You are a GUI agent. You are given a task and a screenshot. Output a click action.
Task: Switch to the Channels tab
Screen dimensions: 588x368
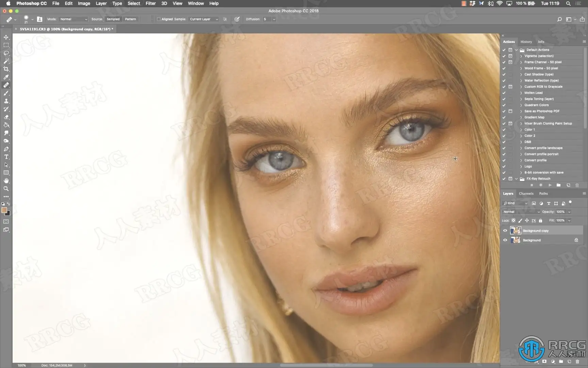[526, 194]
